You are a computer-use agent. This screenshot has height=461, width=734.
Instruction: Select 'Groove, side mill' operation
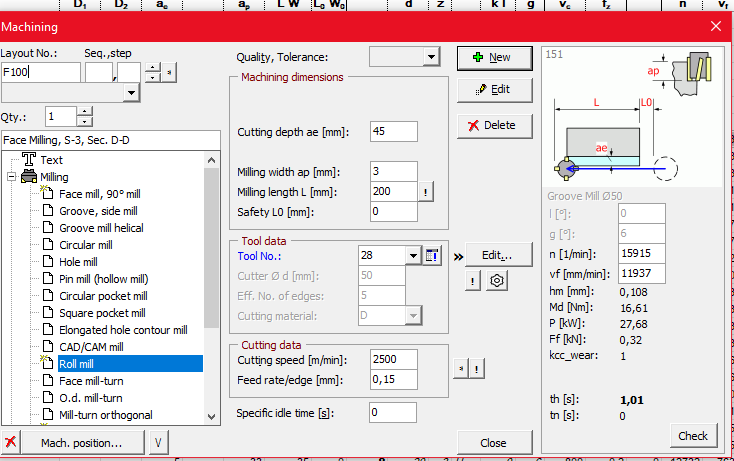(98, 211)
